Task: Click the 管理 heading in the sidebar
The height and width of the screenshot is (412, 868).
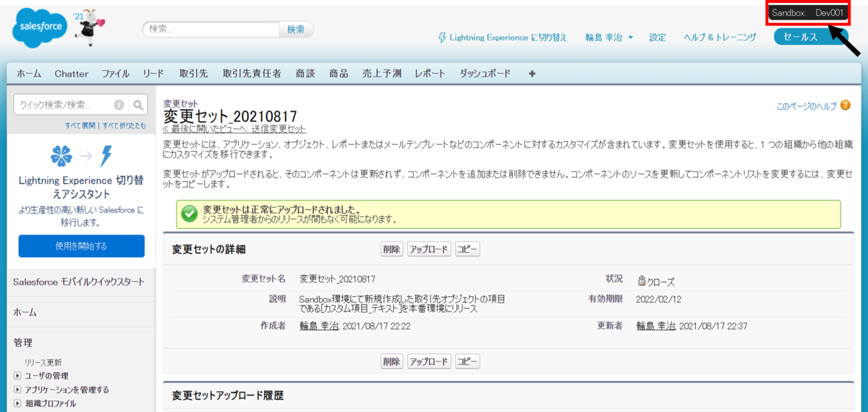Action: tap(22, 342)
